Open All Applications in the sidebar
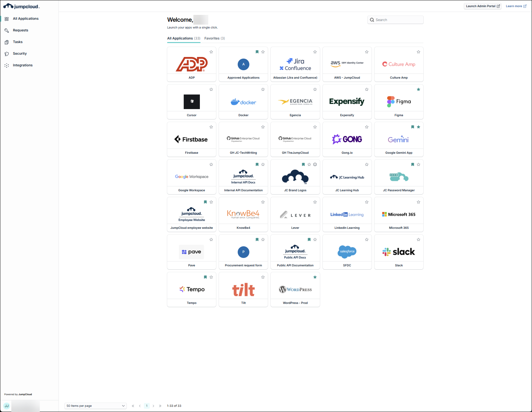The height and width of the screenshot is (412, 532). click(26, 19)
